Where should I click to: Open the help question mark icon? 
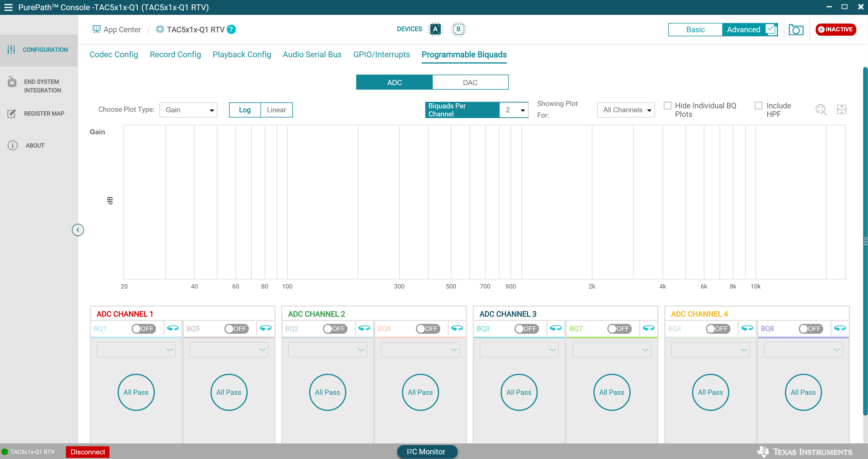tap(231, 29)
